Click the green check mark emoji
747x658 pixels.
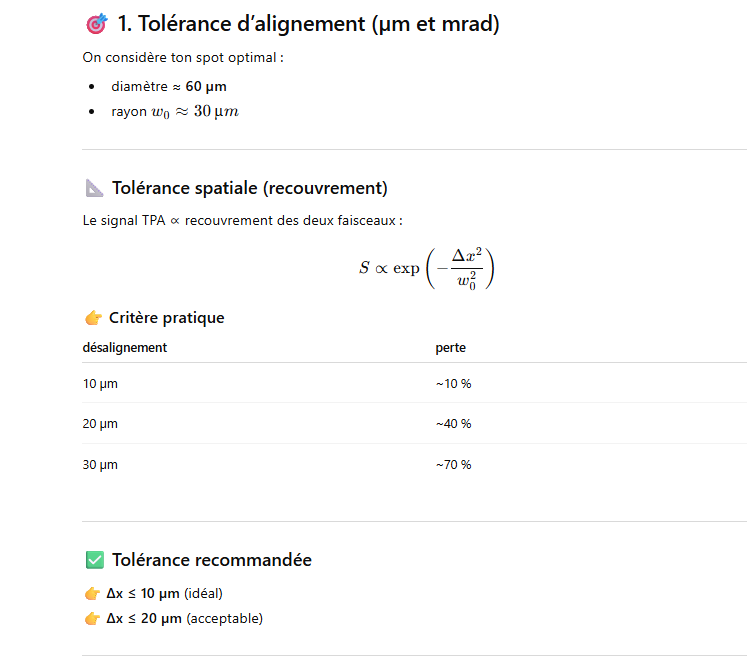click(94, 560)
